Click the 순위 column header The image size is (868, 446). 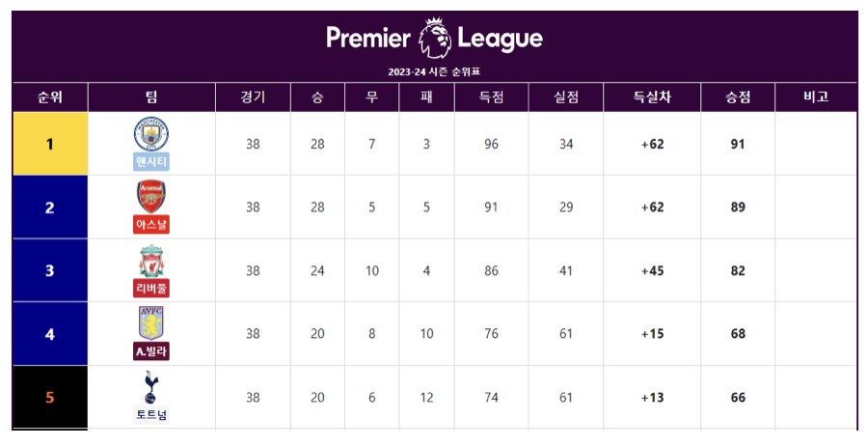point(50,98)
